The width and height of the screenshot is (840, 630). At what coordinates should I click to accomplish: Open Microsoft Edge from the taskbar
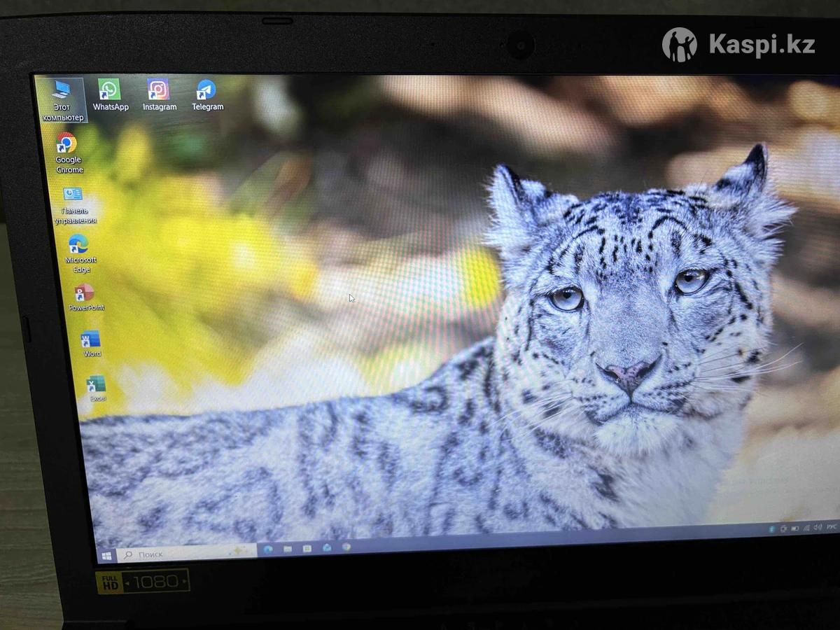point(268,550)
